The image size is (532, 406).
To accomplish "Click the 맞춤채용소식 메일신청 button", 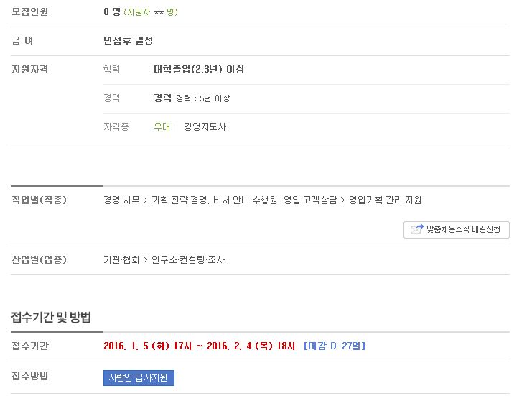I will click(x=457, y=230).
